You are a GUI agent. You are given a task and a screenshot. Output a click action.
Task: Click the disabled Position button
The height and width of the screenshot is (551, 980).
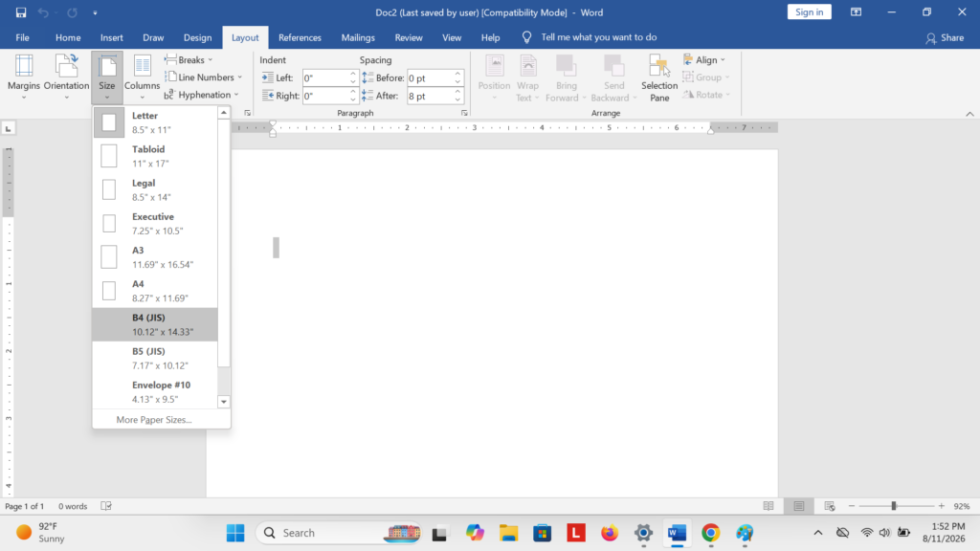495,77
